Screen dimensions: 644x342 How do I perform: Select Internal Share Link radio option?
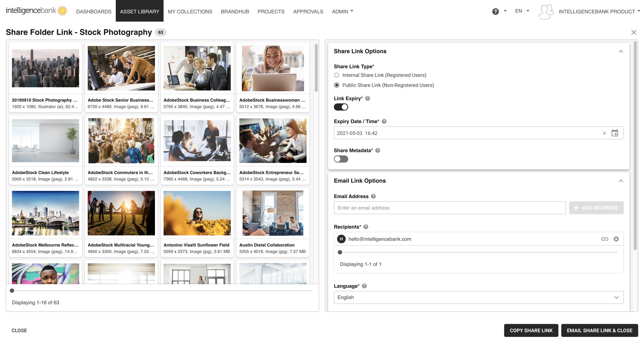pyautogui.click(x=337, y=75)
